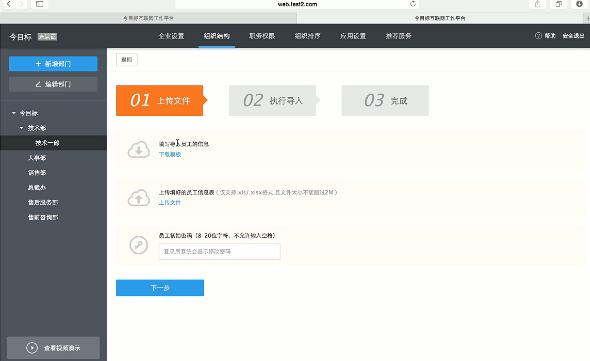Open the browser downloads icon

click(x=579, y=4)
